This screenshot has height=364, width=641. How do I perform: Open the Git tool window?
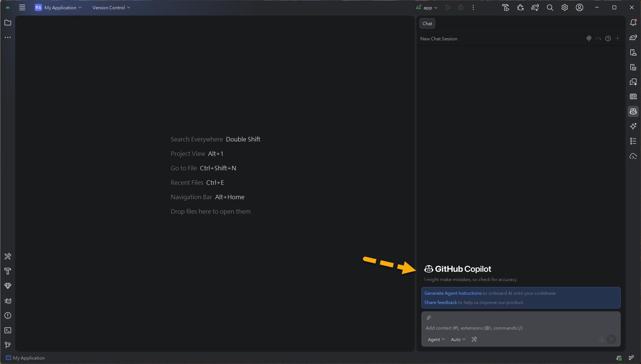pyautogui.click(x=8, y=345)
